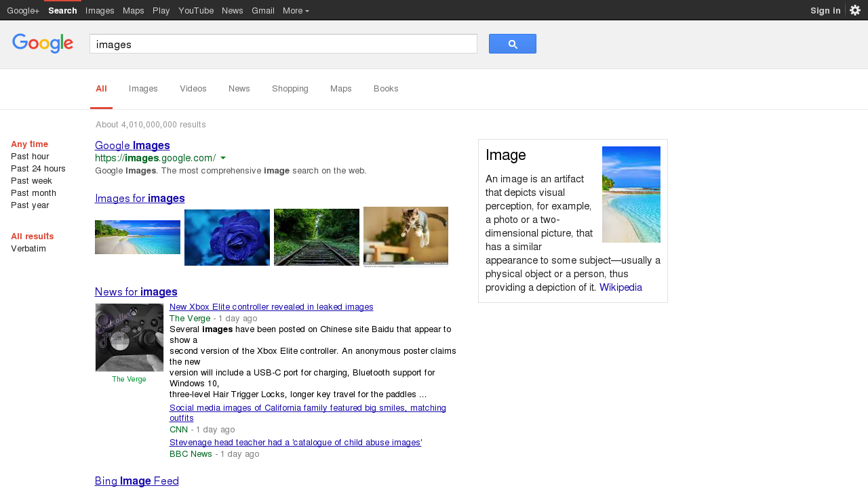Expand the arrow next to images.google.com URL
This screenshot has width=868, height=488.
223,158
